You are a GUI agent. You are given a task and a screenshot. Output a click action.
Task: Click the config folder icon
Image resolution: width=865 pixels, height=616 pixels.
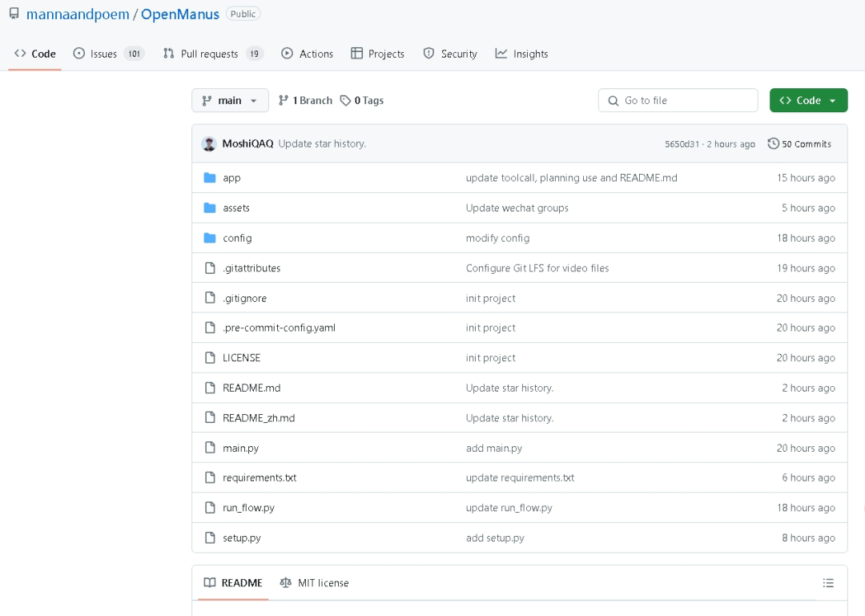click(210, 238)
